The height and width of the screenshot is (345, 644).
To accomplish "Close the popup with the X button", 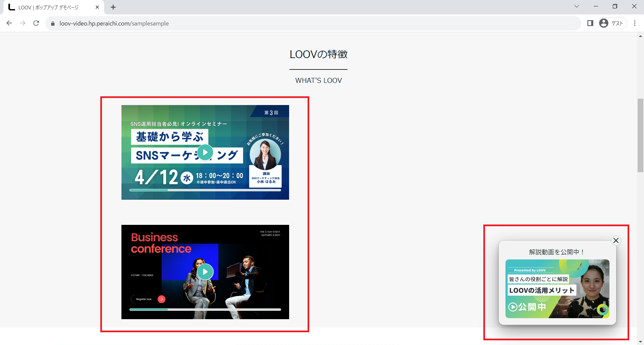I will point(616,241).
